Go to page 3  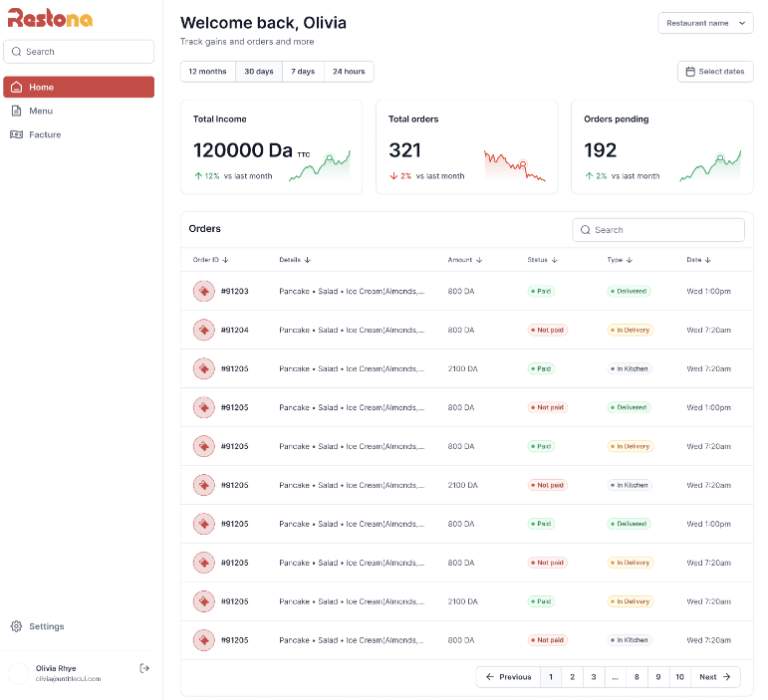(x=594, y=677)
